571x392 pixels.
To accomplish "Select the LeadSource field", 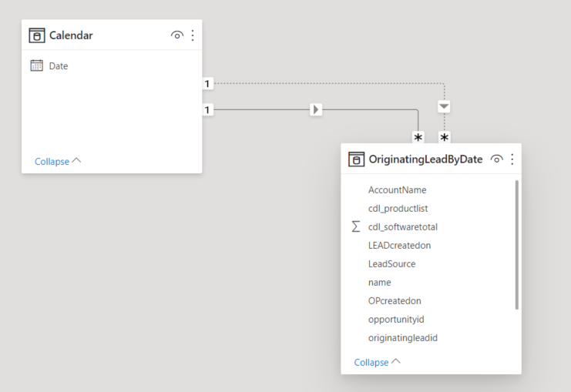I will [391, 264].
